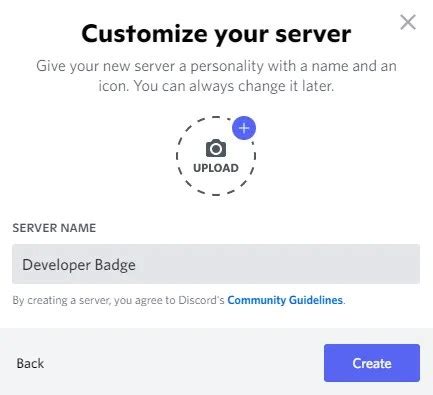
Task: Click the 'Developer Badge' text in the field
Action: [x=79, y=265]
